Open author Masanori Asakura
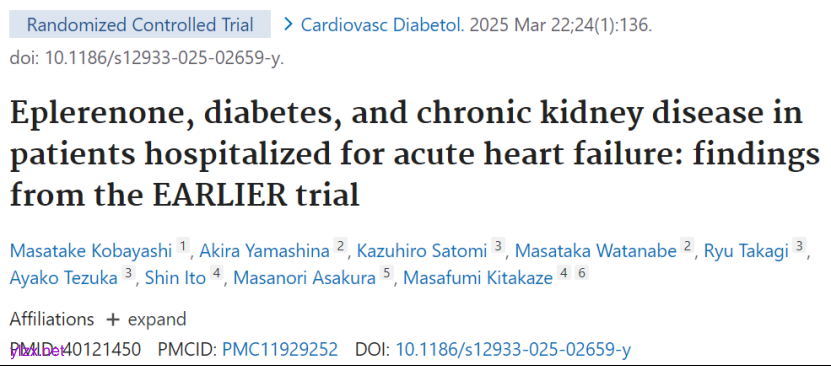 click(304, 278)
